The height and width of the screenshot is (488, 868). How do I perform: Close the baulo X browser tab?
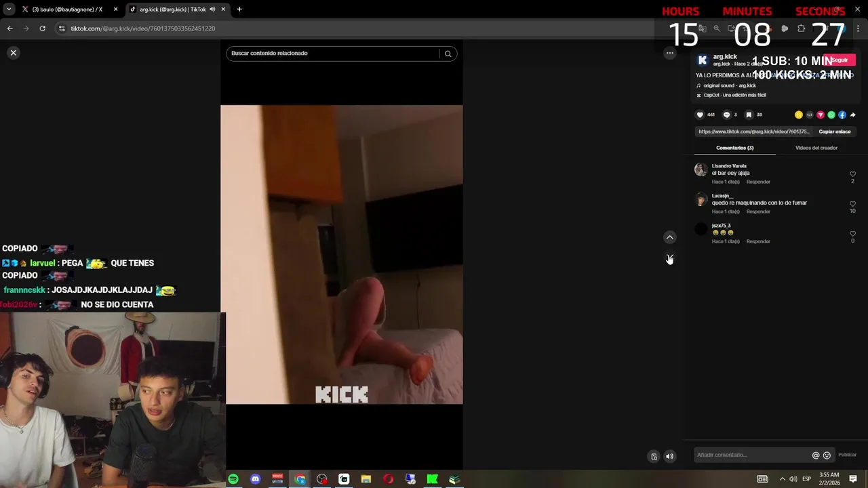coord(115,9)
